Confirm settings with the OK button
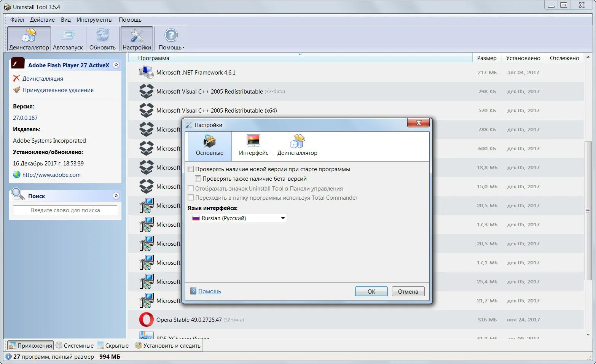Viewport: 596px width, 364px height. point(371,291)
